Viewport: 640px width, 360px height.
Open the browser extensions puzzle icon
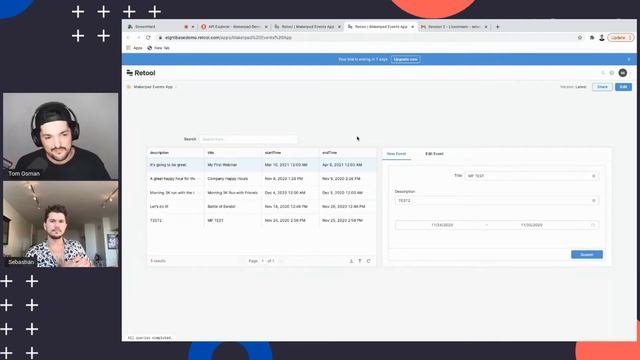click(592, 38)
